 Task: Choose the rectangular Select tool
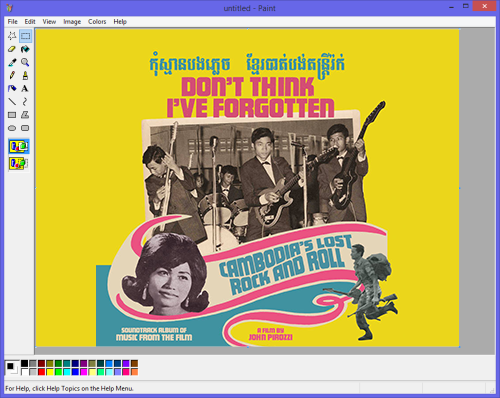click(25, 36)
